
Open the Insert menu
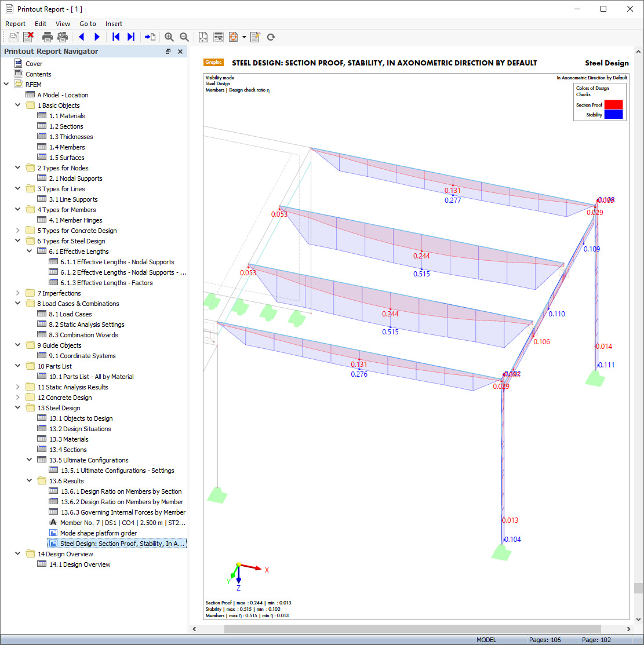point(114,24)
